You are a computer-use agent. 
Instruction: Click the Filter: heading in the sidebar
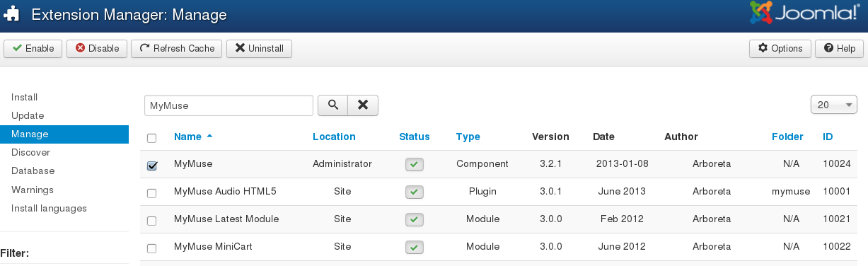(x=15, y=253)
